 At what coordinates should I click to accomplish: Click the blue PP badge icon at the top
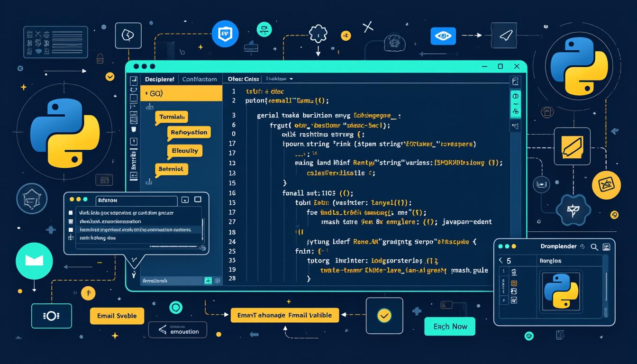(x=225, y=33)
